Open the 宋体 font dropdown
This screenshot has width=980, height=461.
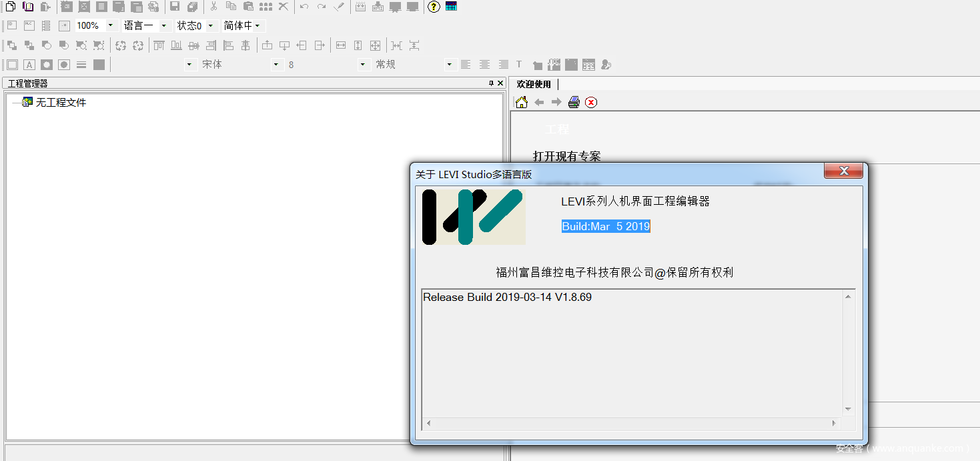276,65
